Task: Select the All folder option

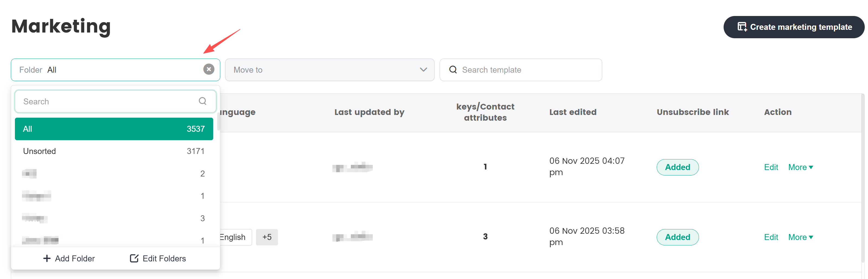Action: click(114, 129)
